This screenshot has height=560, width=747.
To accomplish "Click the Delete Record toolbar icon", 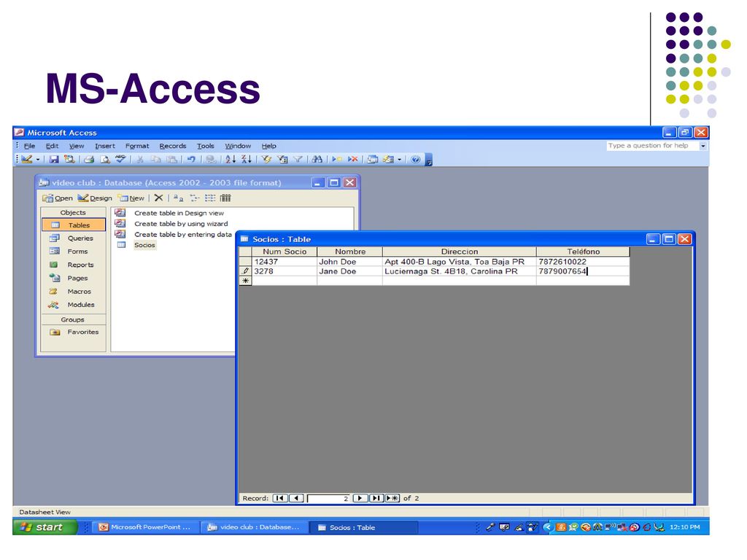I will tap(352, 160).
